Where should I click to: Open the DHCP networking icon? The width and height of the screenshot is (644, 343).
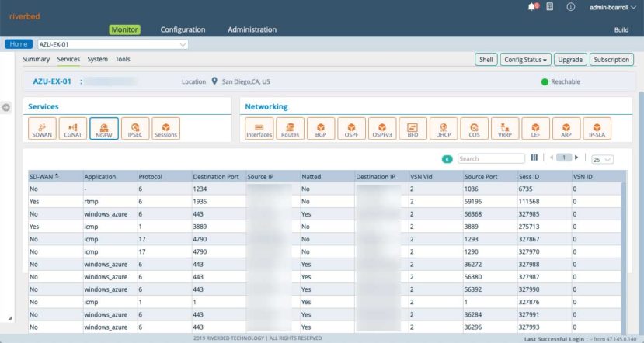tap(444, 128)
